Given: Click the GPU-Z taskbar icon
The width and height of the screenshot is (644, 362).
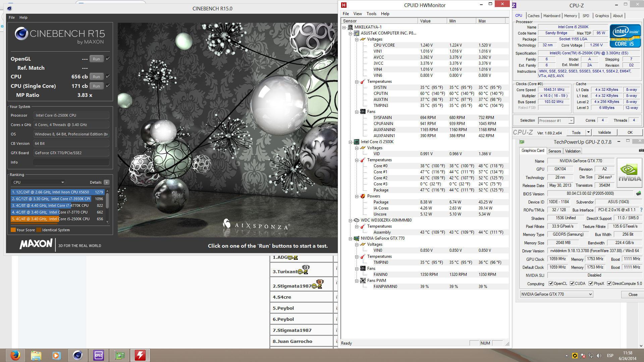Looking at the screenshot, I should pyautogui.click(x=119, y=355).
